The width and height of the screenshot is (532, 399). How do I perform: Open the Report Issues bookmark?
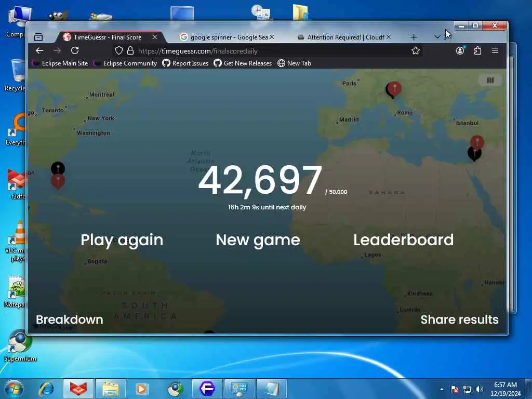[x=185, y=63]
